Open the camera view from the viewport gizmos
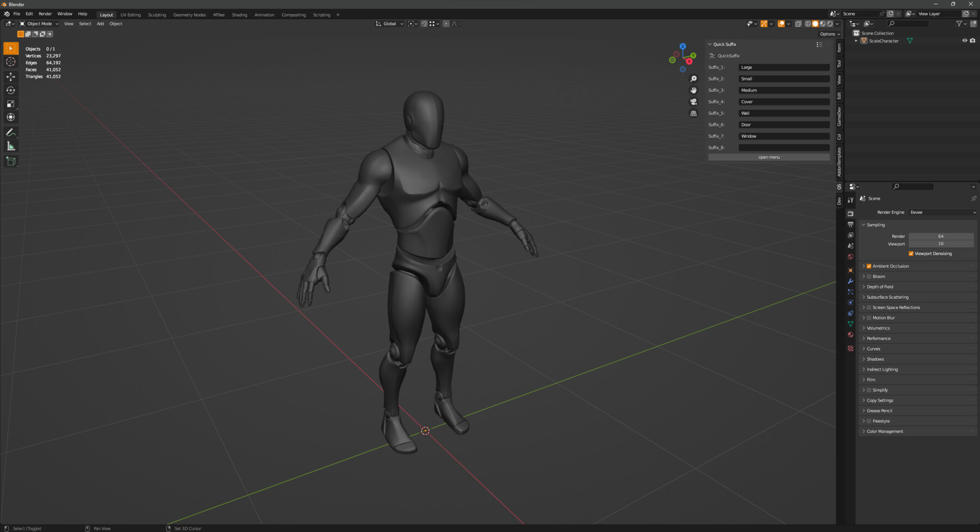 click(x=693, y=102)
